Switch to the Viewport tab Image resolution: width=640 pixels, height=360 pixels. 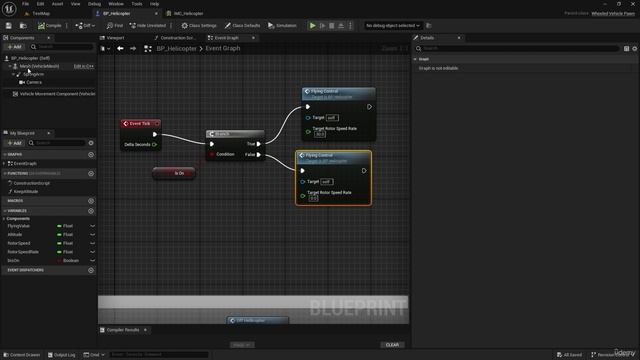click(x=115, y=38)
